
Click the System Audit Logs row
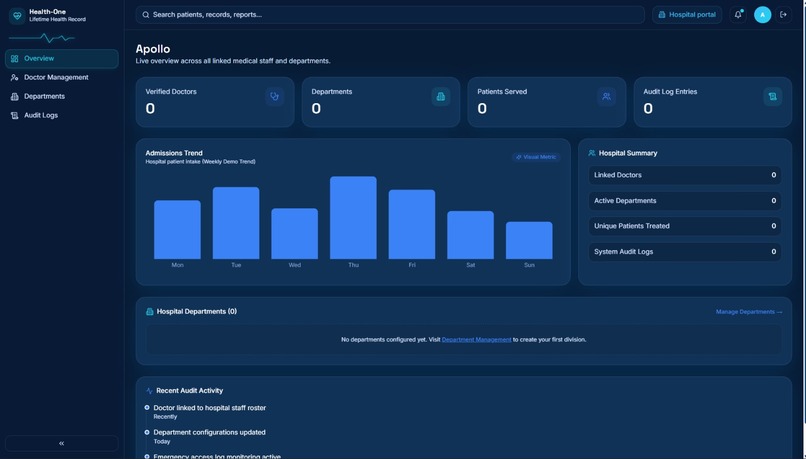point(685,252)
